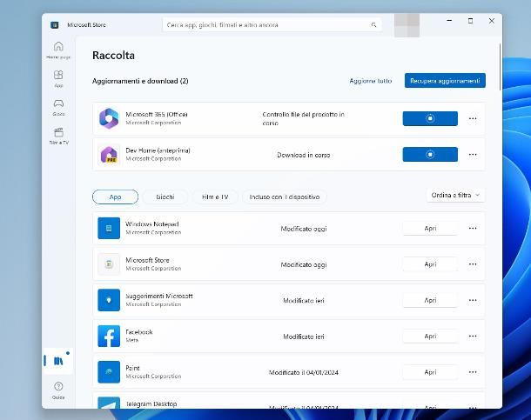Click the Download in corso status text

point(304,155)
